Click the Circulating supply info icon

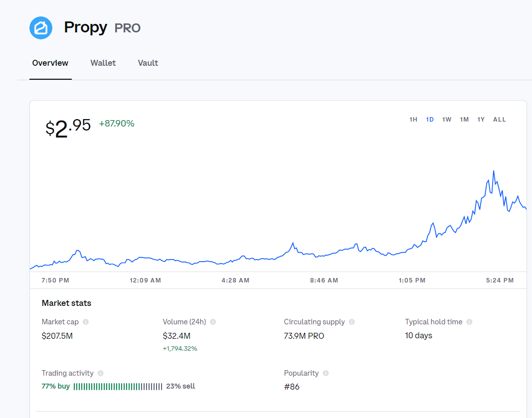click(x=352, y=322)
